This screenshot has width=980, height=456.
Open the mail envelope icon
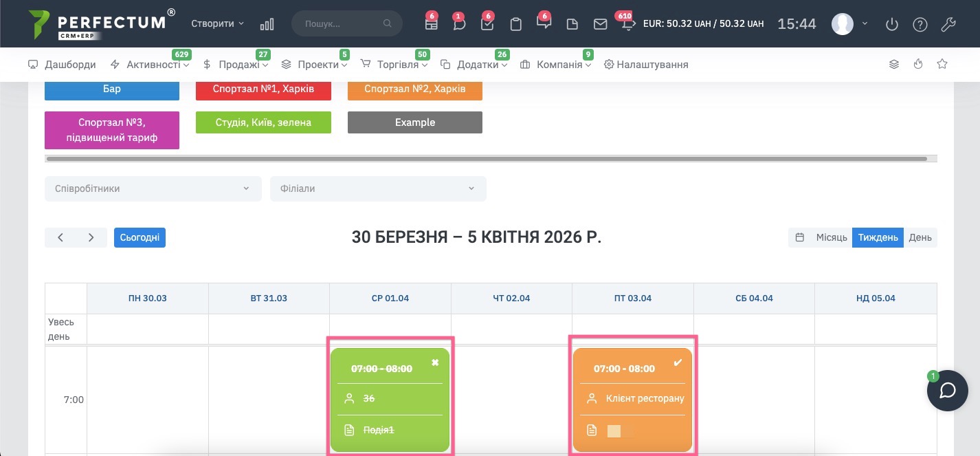(x=600, y=24)
